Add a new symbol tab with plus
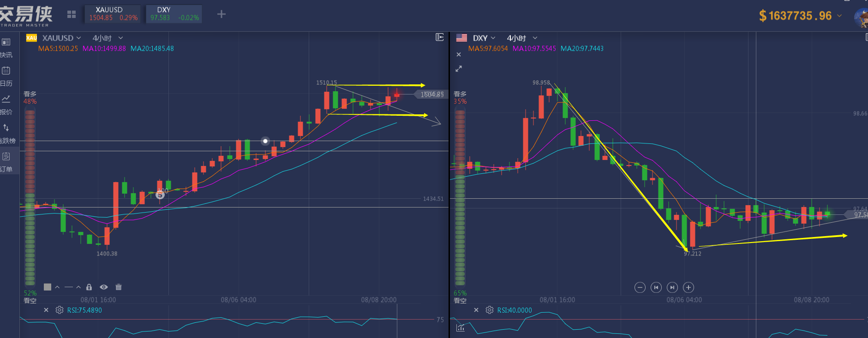 [x=221, y=14]
